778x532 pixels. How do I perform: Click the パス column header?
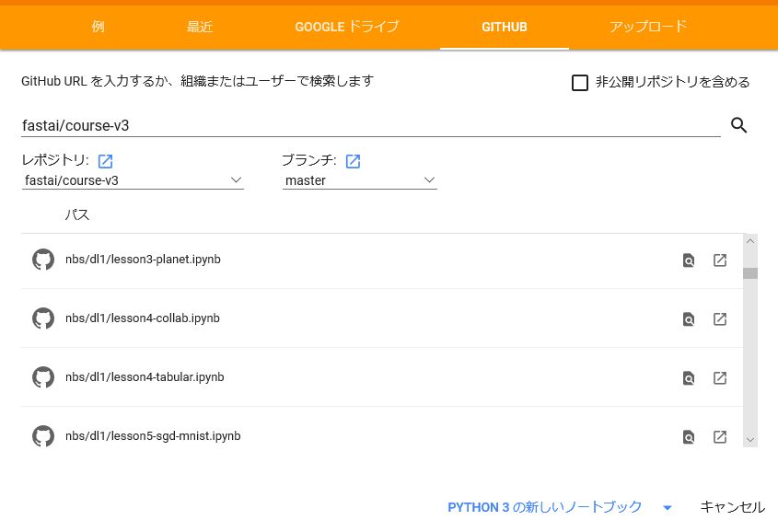point(77,214)
